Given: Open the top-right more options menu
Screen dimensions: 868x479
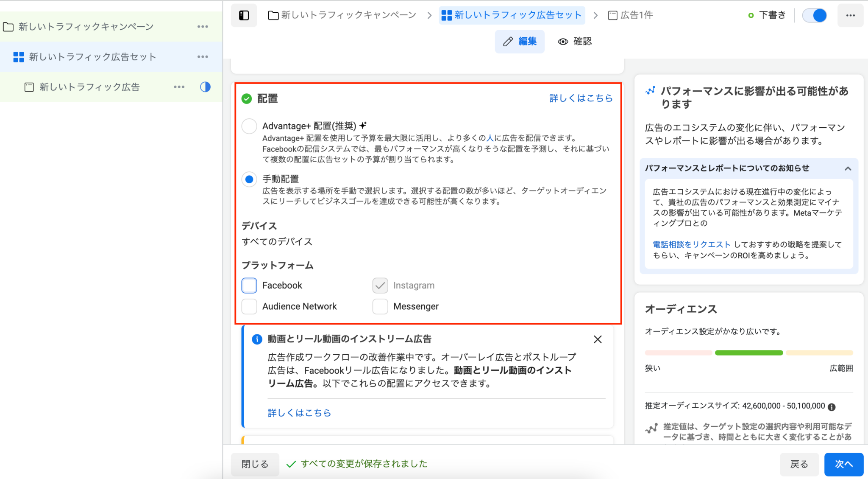Looking at the screenshot, I should click(850, 15).
